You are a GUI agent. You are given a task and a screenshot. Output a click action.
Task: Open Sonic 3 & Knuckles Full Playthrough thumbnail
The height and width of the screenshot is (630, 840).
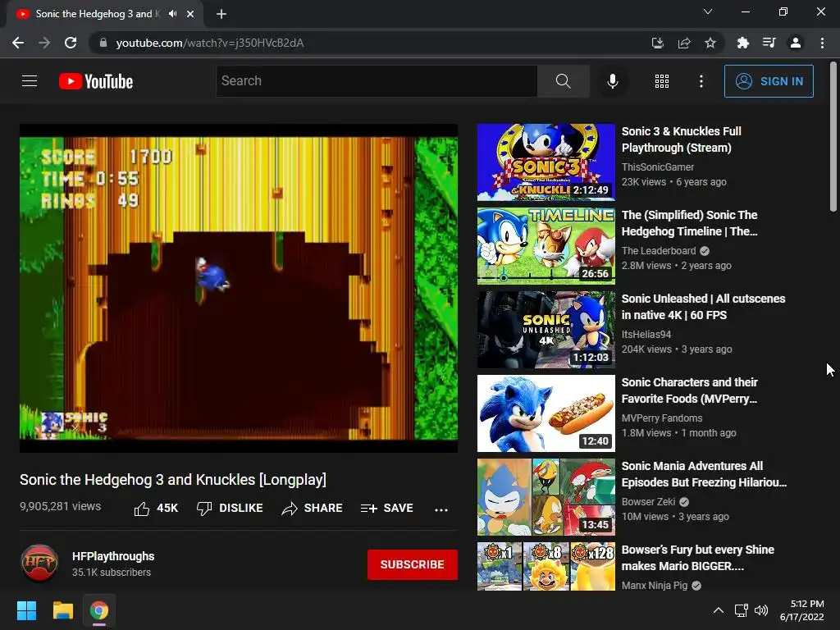(546, 162)
